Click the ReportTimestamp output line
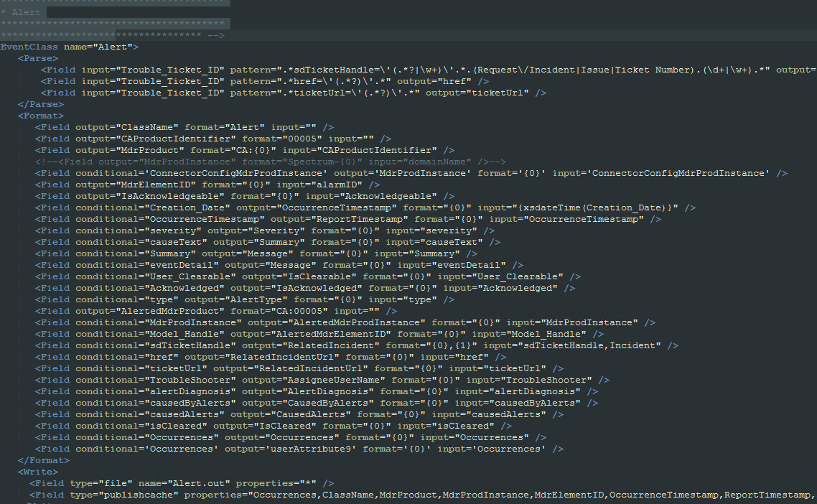 tap(348, 219)
